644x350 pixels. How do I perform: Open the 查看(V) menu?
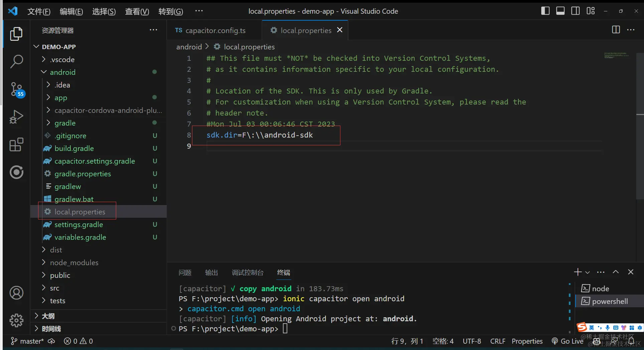[137, 11]
